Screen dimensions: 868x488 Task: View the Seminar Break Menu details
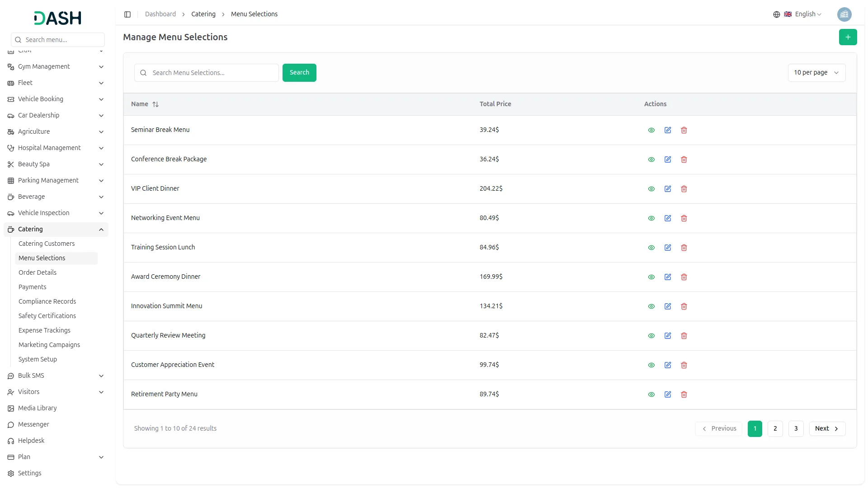click(x=651, y=130)
